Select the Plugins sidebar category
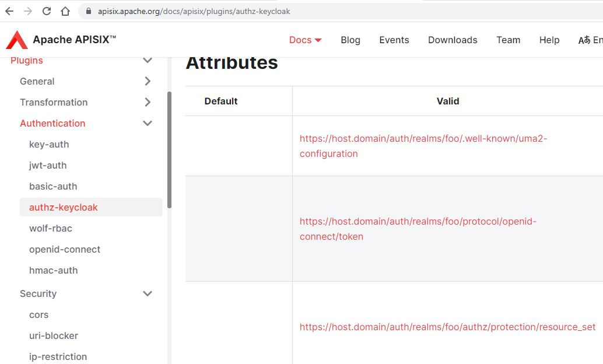This screenshot has height=364, width=603. (x=27, y=61)
